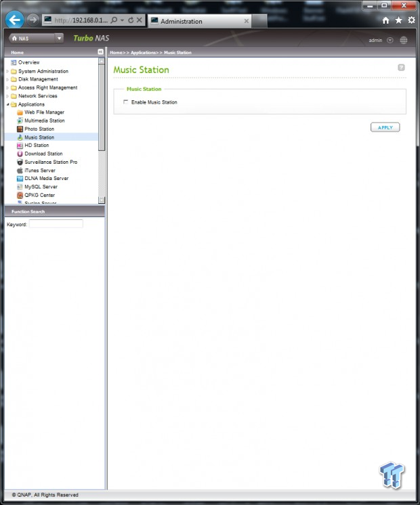The image size is (420, 505).
Task: Click the APPLY button
Action: (385, 127)
